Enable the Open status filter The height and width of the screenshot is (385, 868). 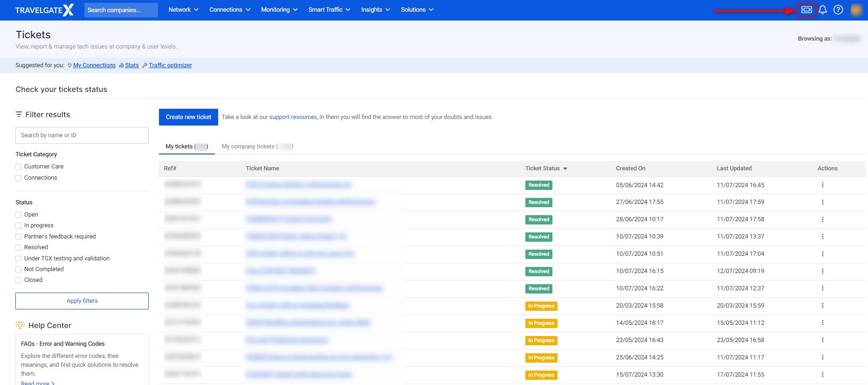[19, 215]
